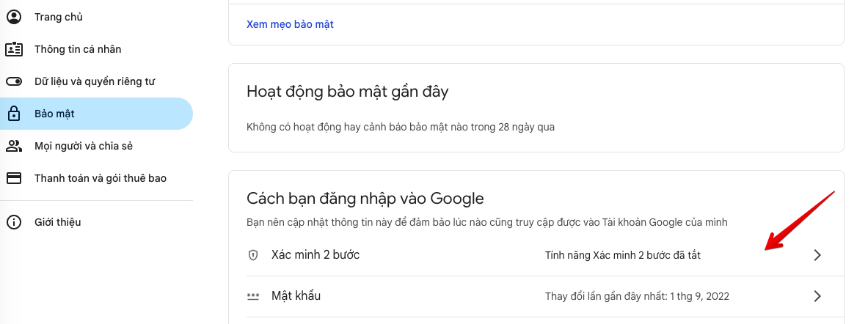Click the Mọi người và chia sẻ people icon
Screen dimensions: 868x324
click(x=14, y=146)
